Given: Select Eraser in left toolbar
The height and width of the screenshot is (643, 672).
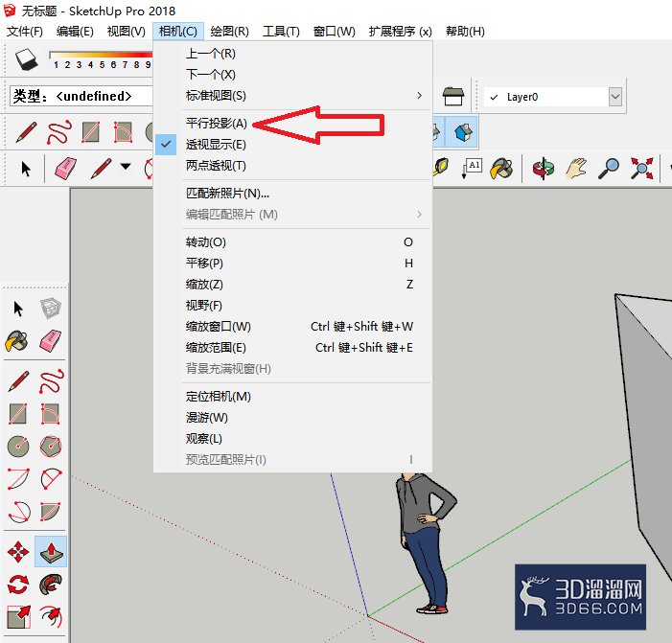Looking at the screenshot, I should click(x=50, y=341).
